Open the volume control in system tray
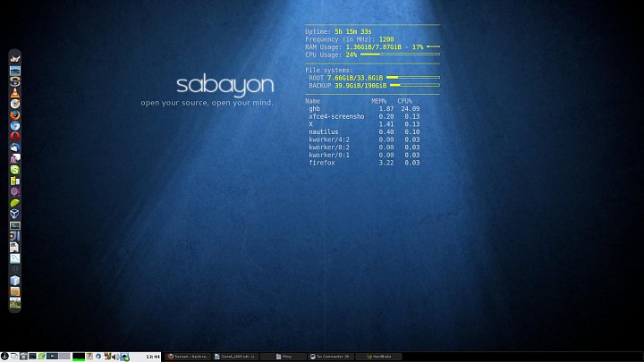The width and height of the screenshot is (644, 362). click(x=115, y=357)
